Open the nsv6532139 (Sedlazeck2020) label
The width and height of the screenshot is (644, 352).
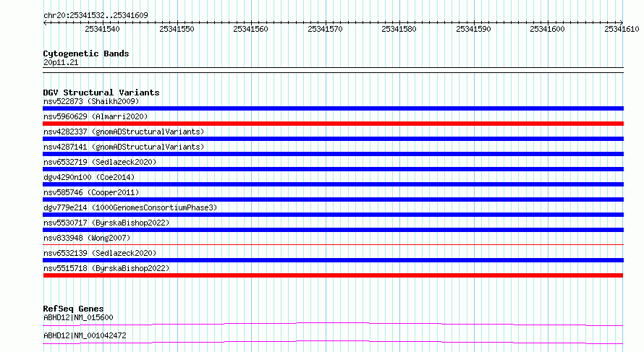[100, 253]
